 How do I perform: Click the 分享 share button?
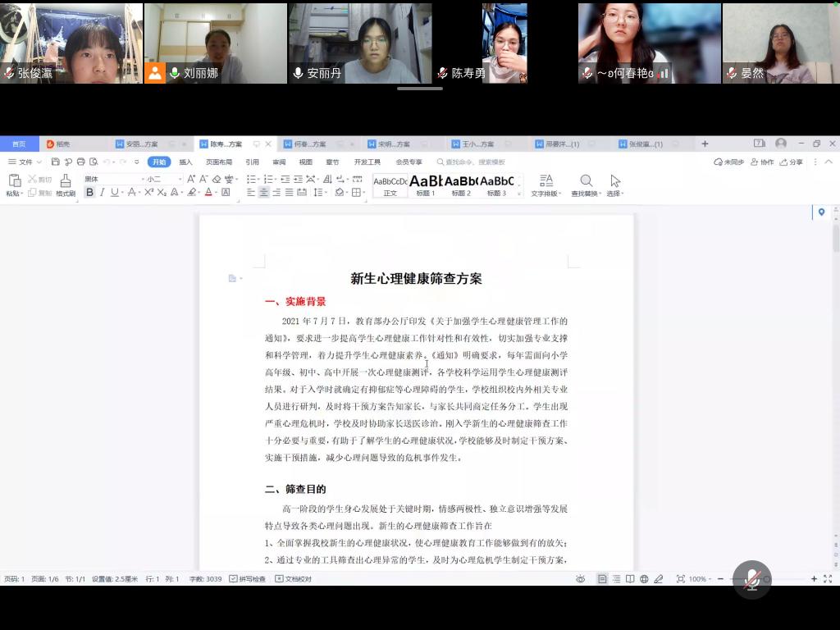point(792,162)
